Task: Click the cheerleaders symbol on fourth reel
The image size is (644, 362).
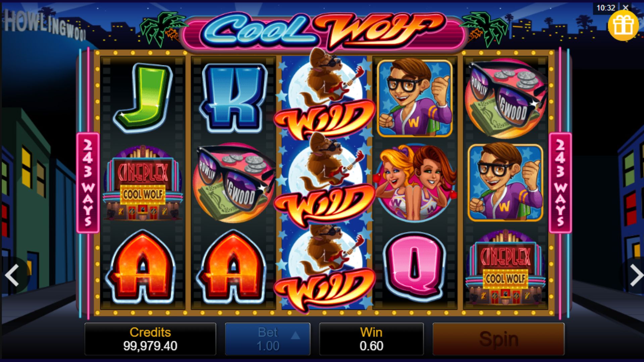Action: coord(415,183)
